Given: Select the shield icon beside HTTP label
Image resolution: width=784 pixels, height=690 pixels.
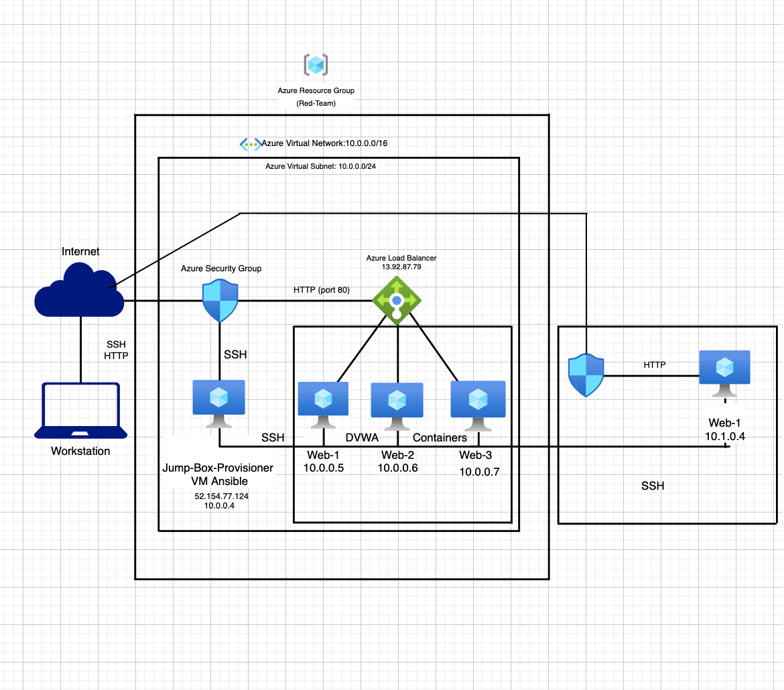Looking at the screenshot, I should tap(586, 376).
